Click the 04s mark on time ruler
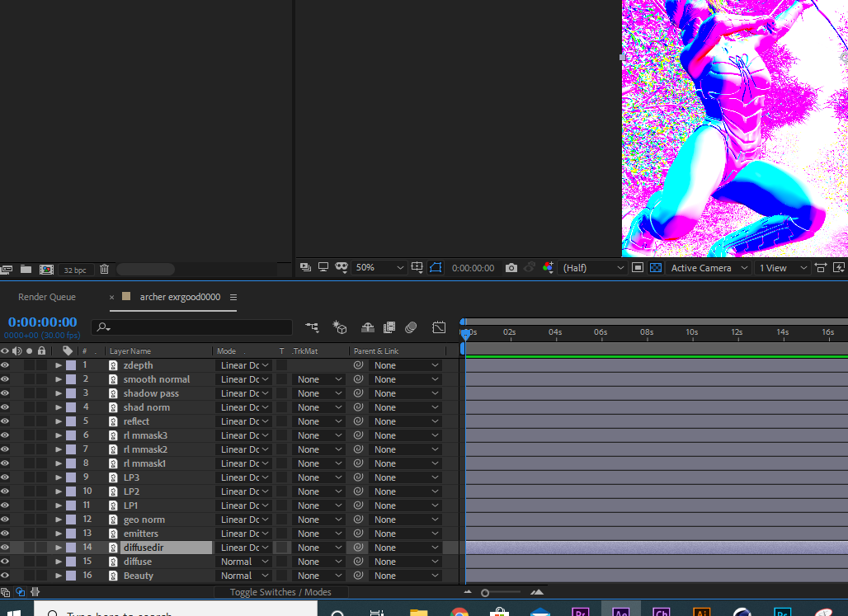848x616 pixels. 555,332
